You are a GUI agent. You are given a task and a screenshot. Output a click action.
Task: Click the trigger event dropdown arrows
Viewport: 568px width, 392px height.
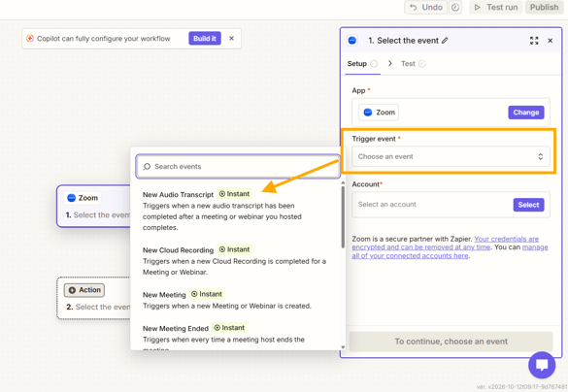(x=541, y=156)
